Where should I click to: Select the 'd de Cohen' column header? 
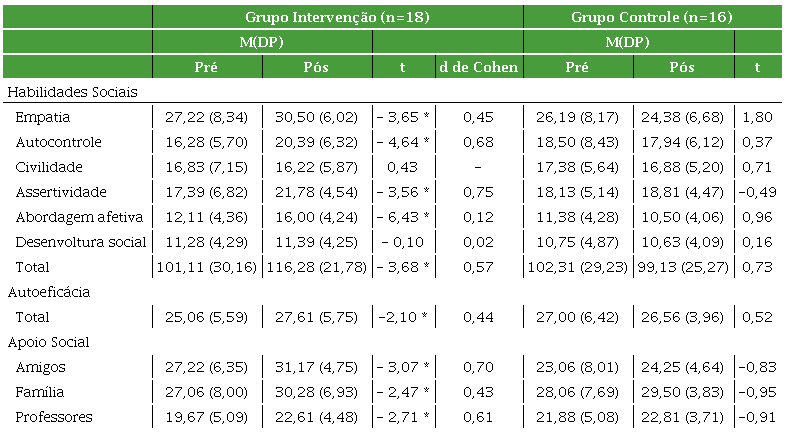pos(478,68)
